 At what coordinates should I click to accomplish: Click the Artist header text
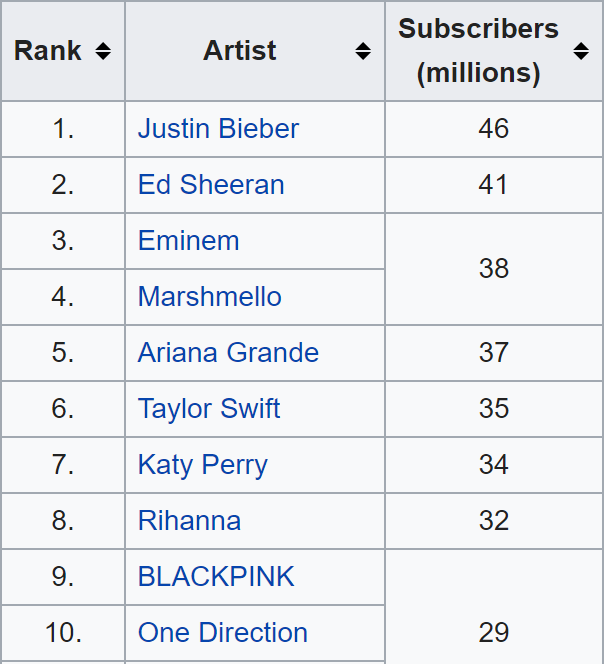tap(240, 51)
